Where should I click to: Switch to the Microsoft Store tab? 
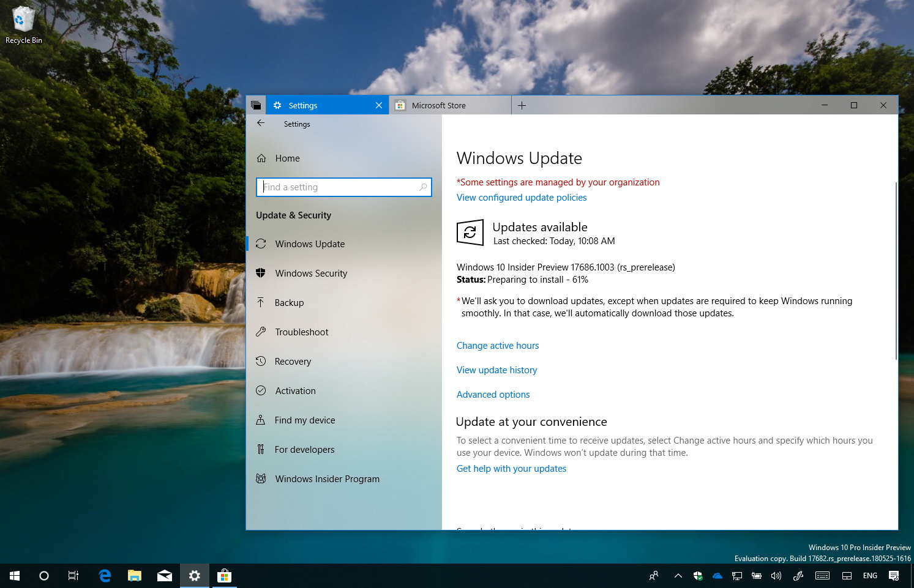pos(437,105)
